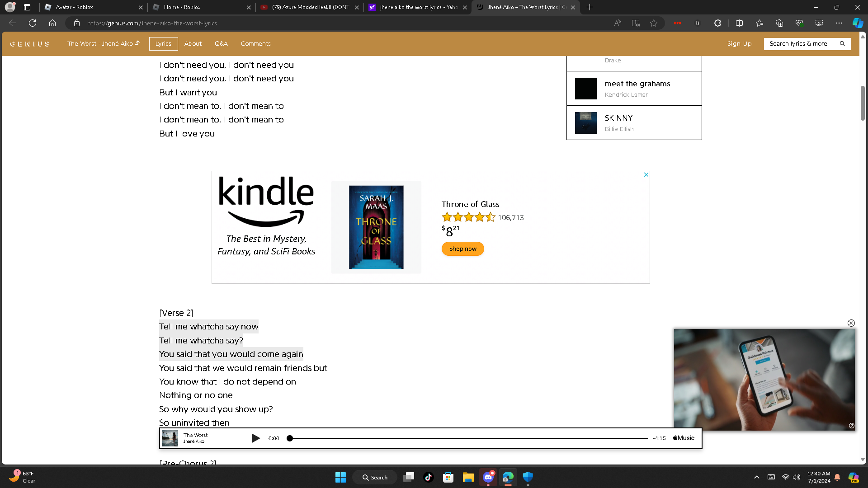Viewport: 868px width, 488px height.
Task: Click Sign Up on Genius
Action: click(739, 44)
